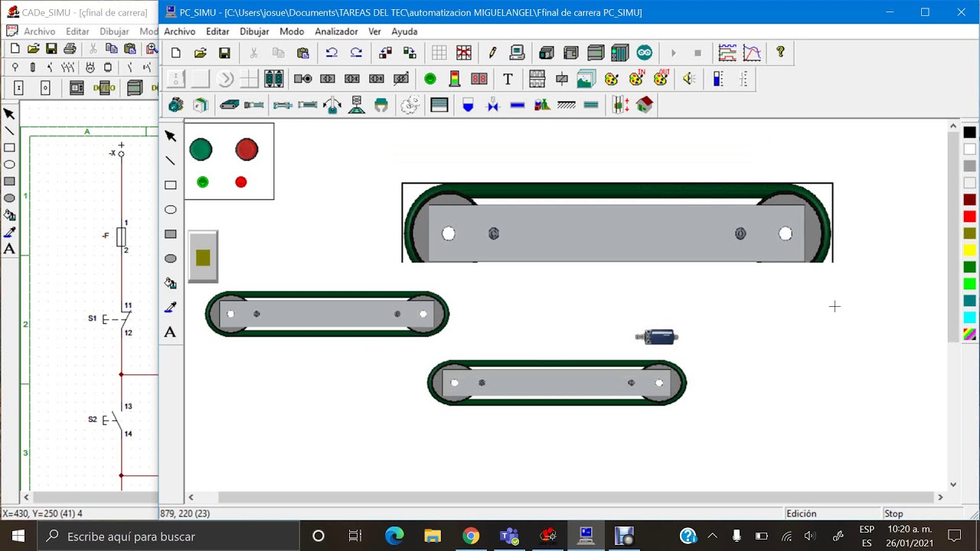Insert speaker sound component

pyautogui.click(x=688, y=79)
